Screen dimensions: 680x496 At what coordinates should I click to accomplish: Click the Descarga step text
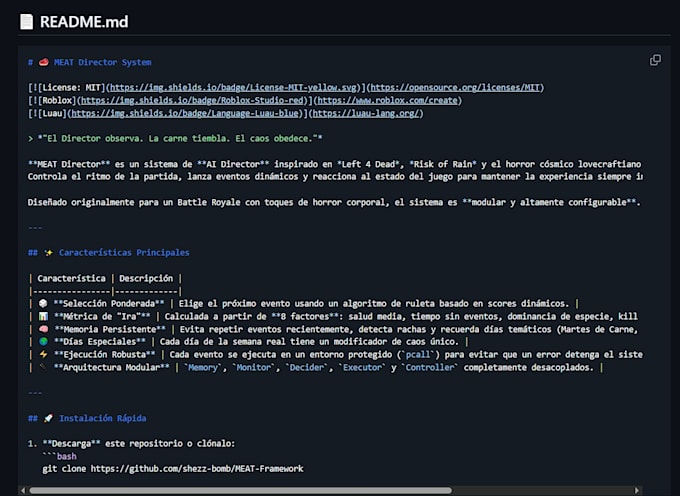click(x=131, y=444)
